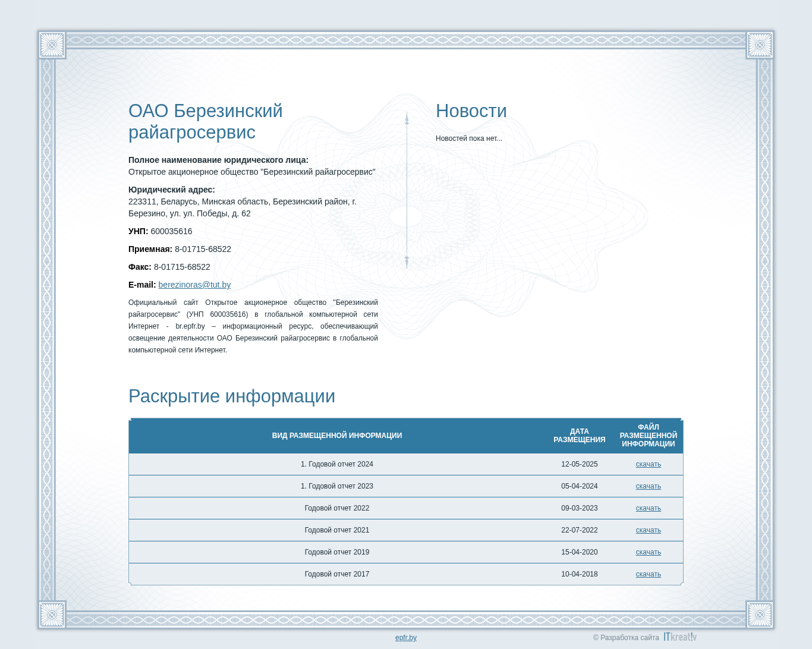Click the 'Новости' heading
The width and height of the screenshot is (812, 649).
pos(471,111)
